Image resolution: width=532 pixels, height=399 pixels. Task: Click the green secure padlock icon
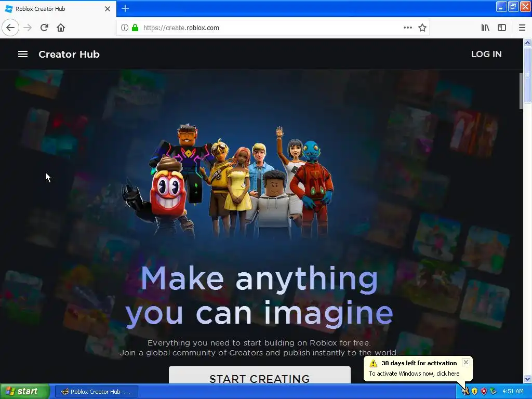click(135, 28)
